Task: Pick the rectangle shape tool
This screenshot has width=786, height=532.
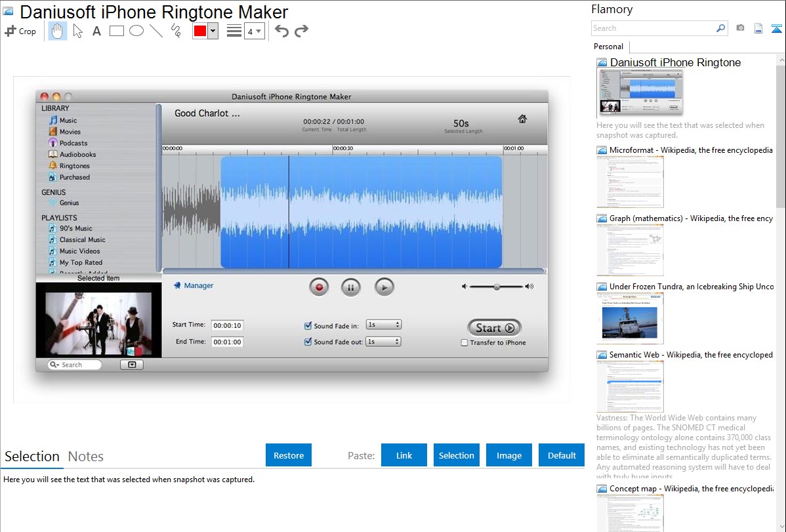Action: point(117,31)
